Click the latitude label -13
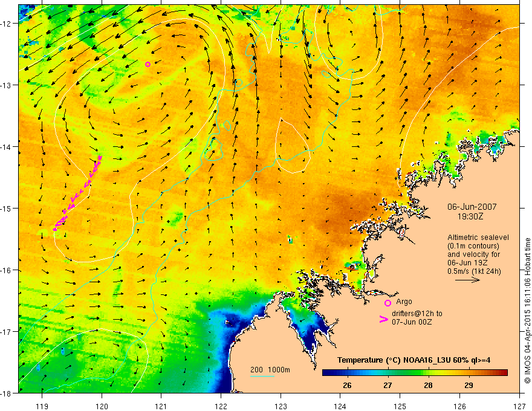This screenshot has width=532, height=411. click(7, 85)
